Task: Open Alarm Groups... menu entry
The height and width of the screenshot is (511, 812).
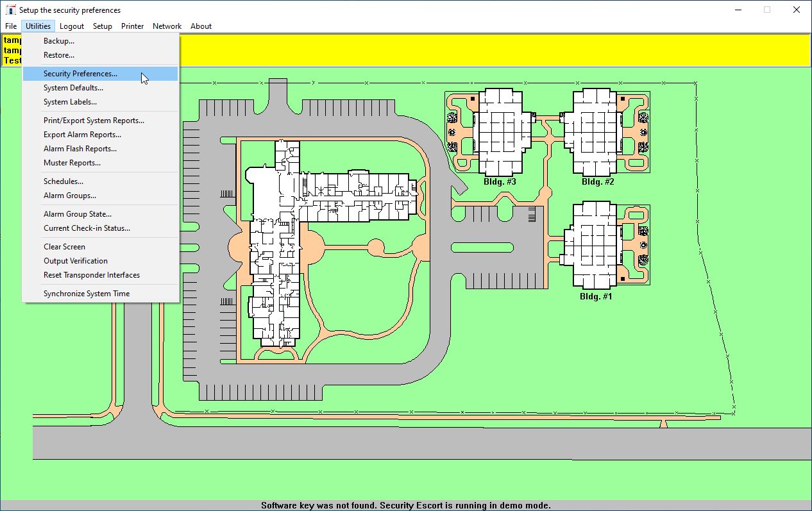Action: [101, 196]
